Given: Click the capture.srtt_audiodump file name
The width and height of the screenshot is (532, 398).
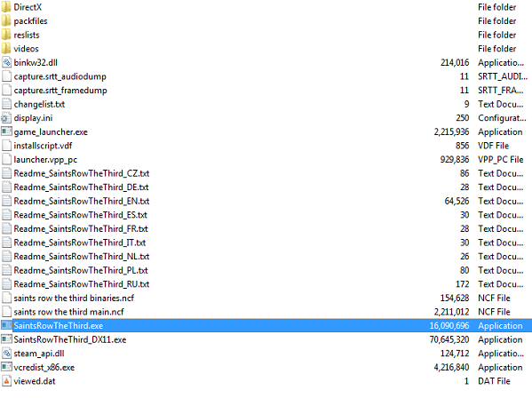Looking at the screenshot, I should click(x=60, y=76).
